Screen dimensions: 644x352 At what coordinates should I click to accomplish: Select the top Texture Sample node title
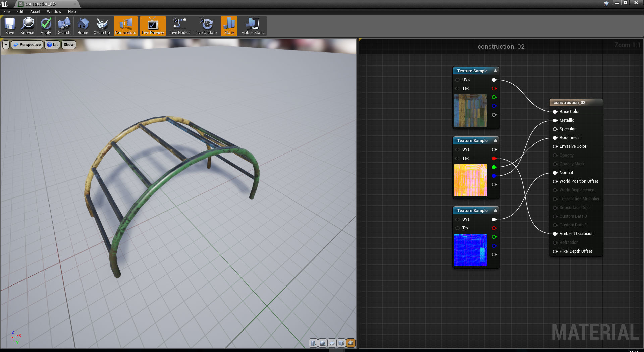[472, 71]
